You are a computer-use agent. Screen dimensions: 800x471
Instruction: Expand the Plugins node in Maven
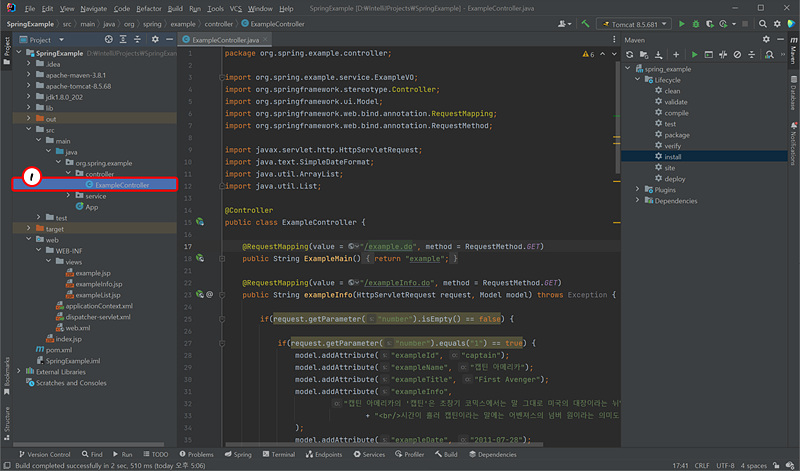637,189
